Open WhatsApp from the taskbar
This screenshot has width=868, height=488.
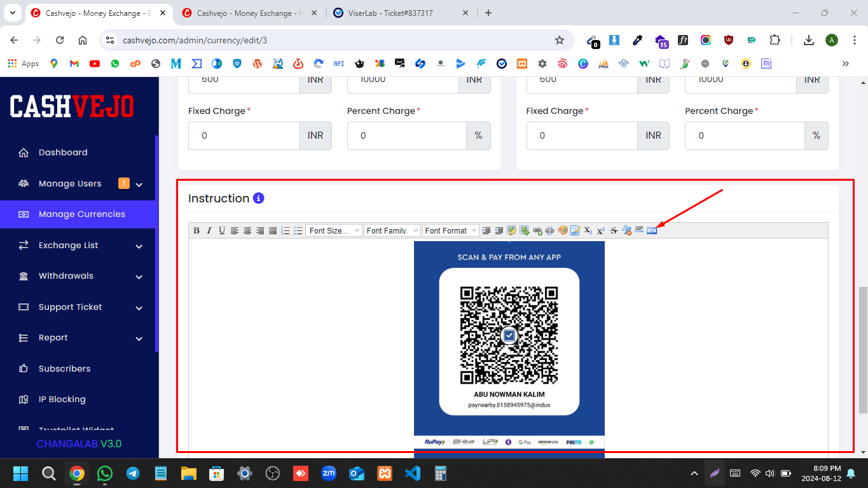[105, 473]
